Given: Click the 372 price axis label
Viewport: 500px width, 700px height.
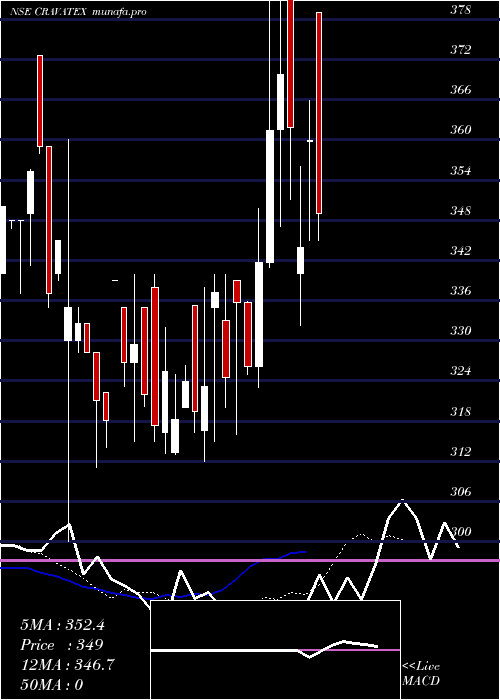Looking at the screenshot, I should coord(460,50).
